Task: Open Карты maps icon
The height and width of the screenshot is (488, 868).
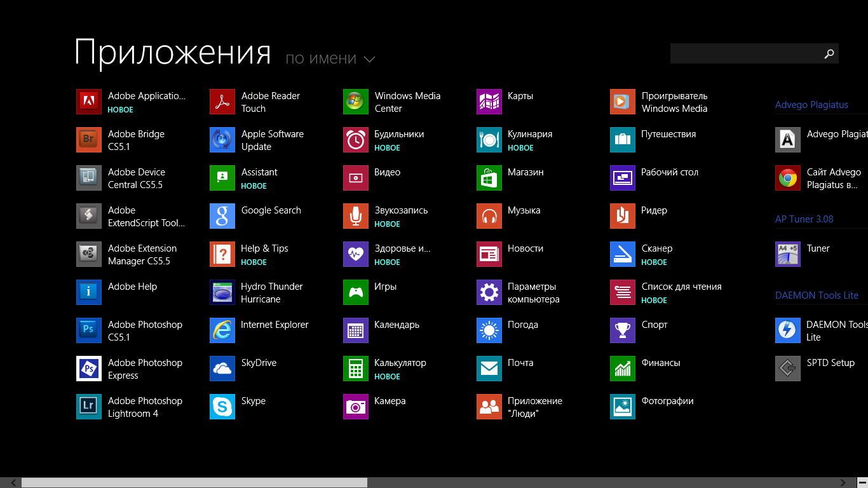Action: tap(489, 102)
